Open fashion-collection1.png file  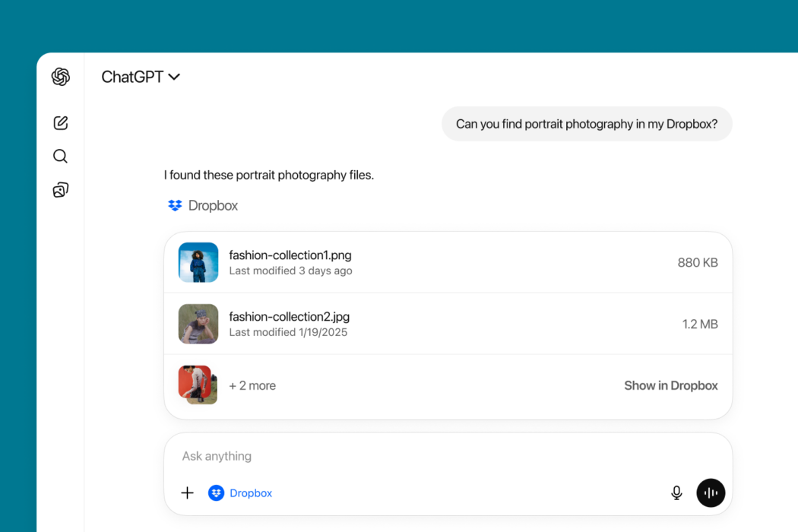[x=290, y=255]
